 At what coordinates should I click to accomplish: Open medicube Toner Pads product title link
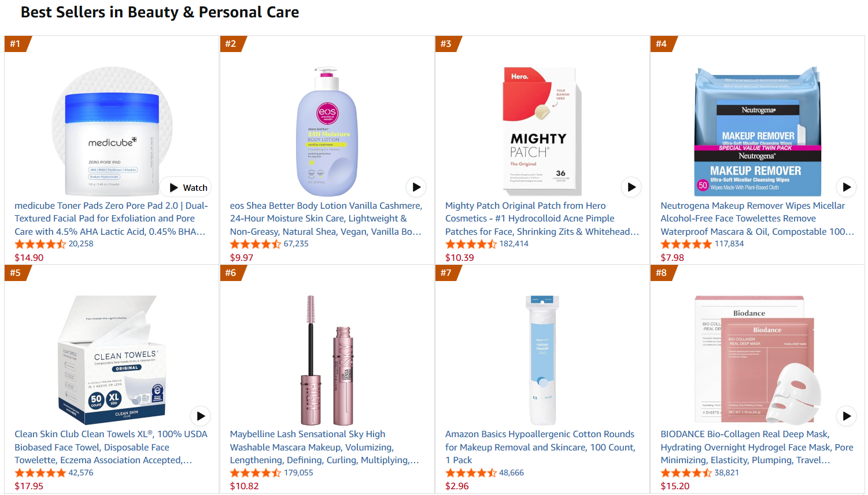(111, 219)
